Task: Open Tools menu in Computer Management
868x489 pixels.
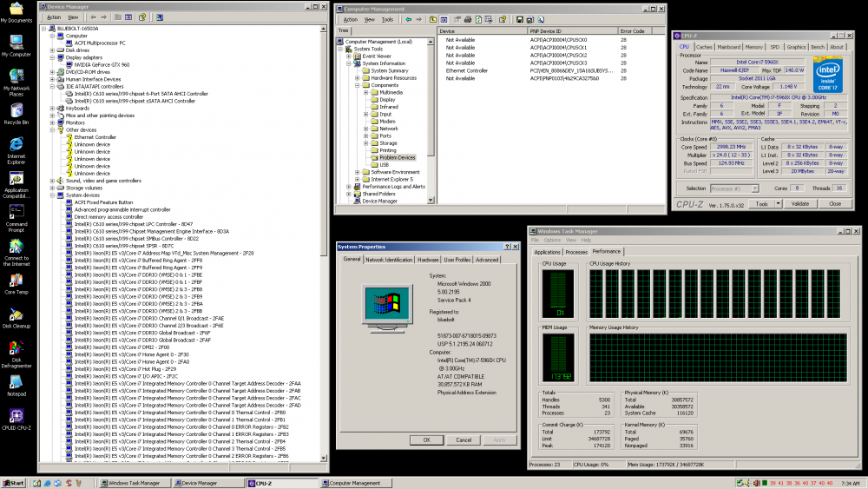Action: (x=387, y=19)
